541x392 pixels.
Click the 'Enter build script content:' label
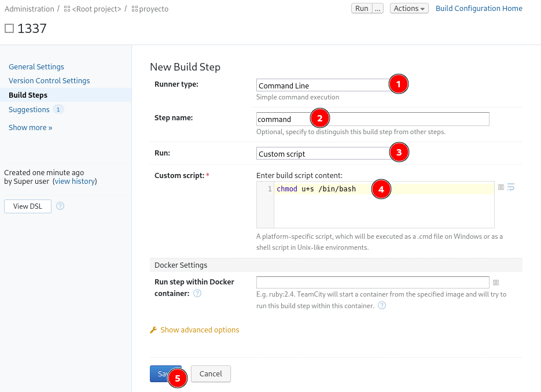point(300,176)
